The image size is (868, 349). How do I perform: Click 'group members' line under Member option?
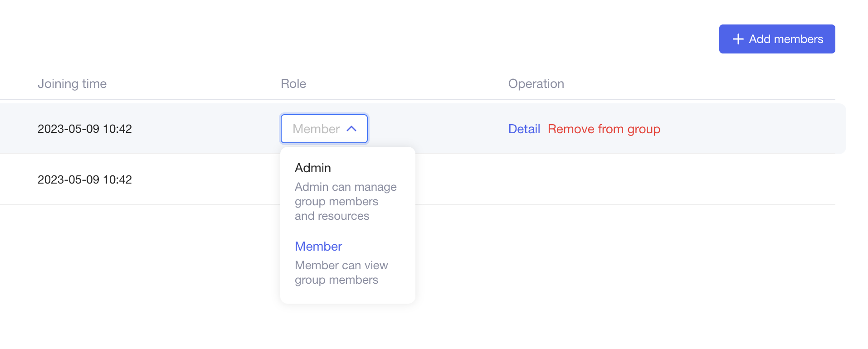pyautogui.click(x=336, y=280)
